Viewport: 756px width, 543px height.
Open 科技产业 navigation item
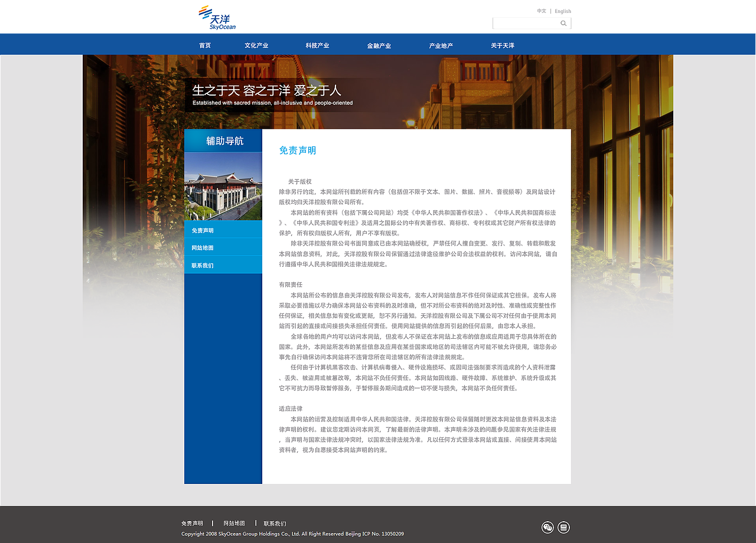pos(317,45)
